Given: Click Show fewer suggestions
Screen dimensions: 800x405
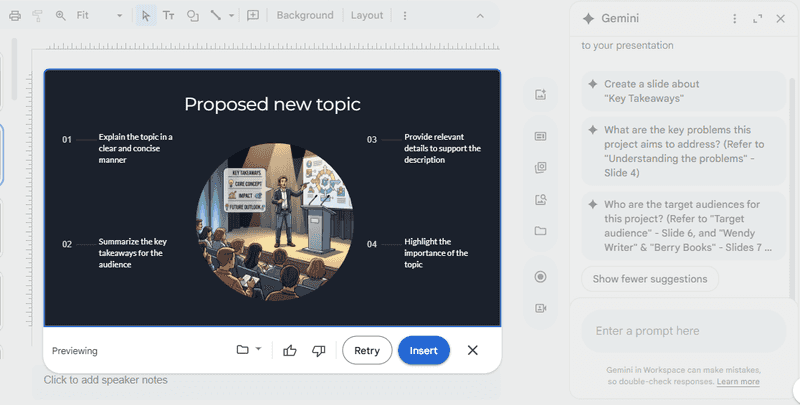Looking at the screenshot, I should (649, 279).
